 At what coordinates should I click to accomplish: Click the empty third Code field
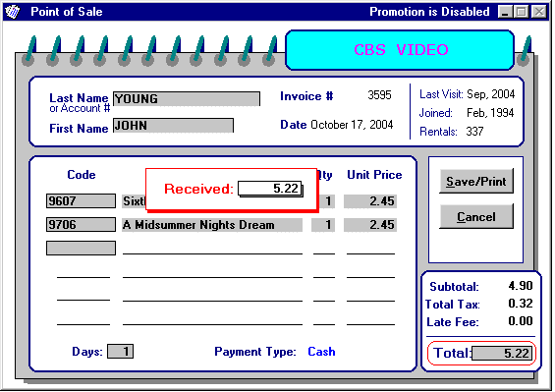pyautogui.click(x=81, y=248)
